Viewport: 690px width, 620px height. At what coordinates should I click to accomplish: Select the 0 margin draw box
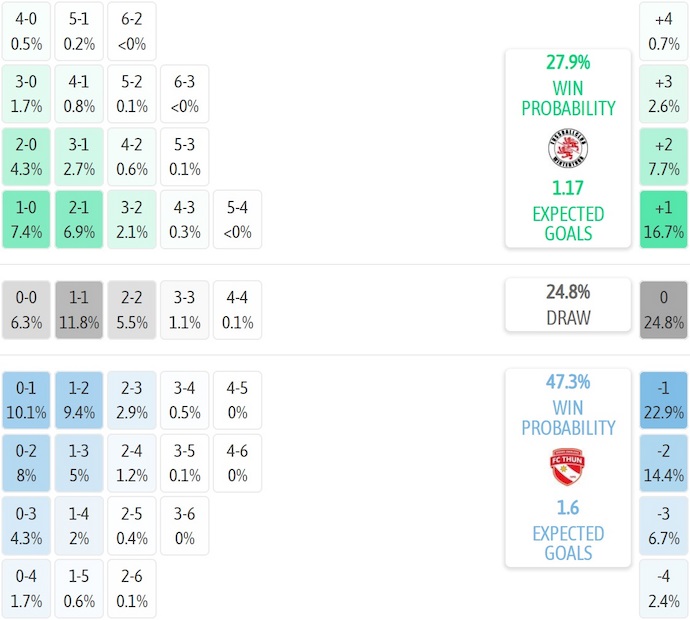663,310
